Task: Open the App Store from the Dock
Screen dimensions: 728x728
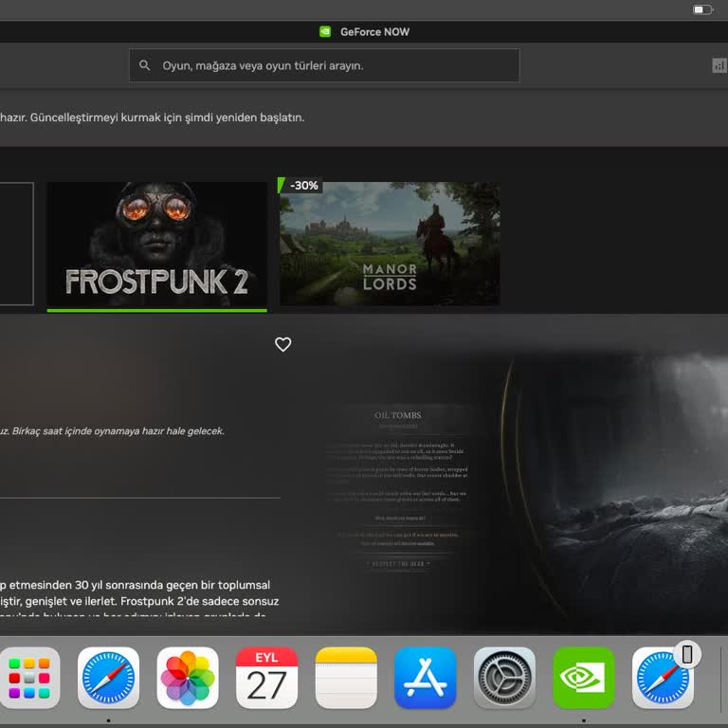Action: click(426, 678)
